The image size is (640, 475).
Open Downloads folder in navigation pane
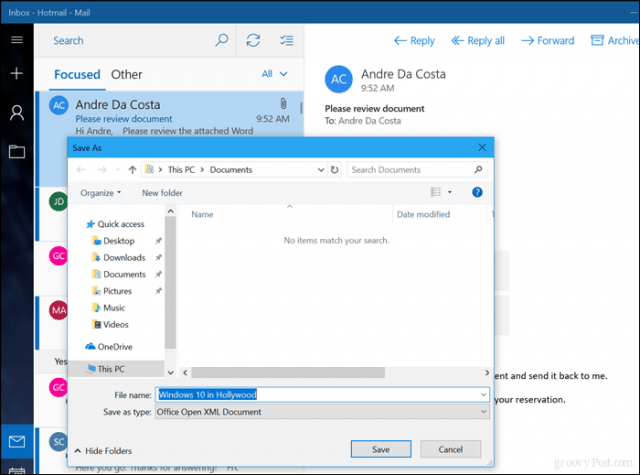point(119,257)
